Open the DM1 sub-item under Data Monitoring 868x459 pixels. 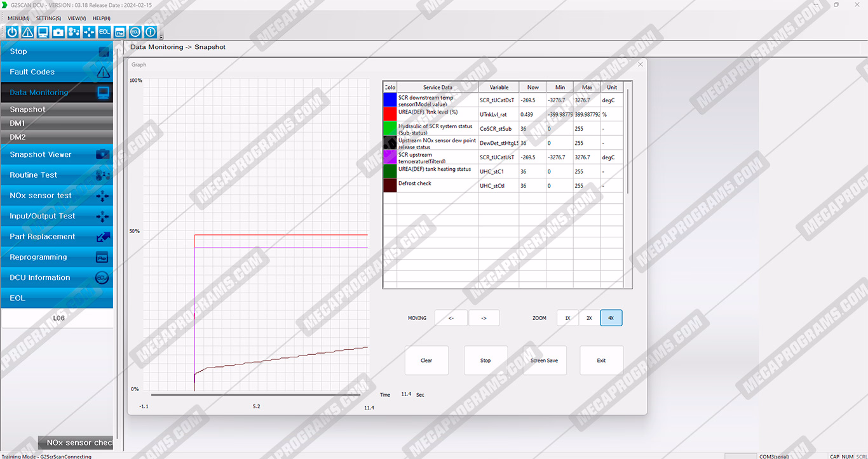point(57,123)
